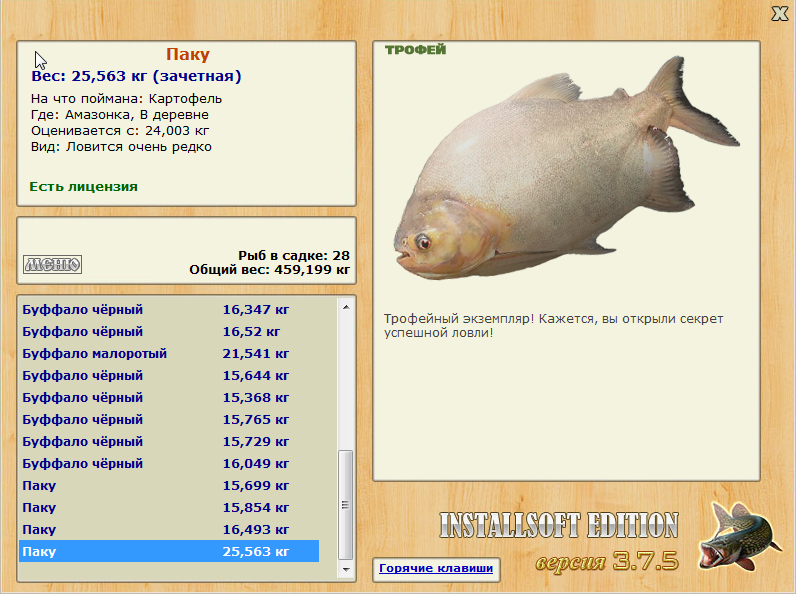796x594 pixels.
Task: Open the Горячие клавиши link
Action: coord(436,569)
